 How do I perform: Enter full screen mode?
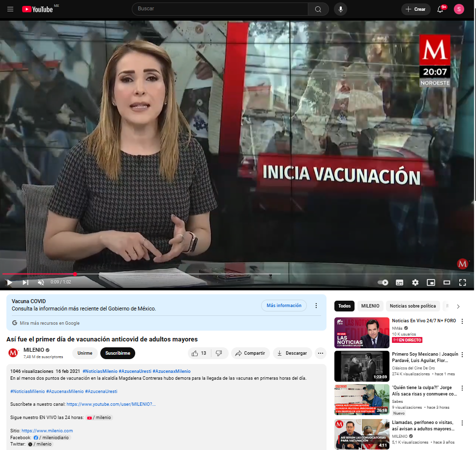(462, 282)
